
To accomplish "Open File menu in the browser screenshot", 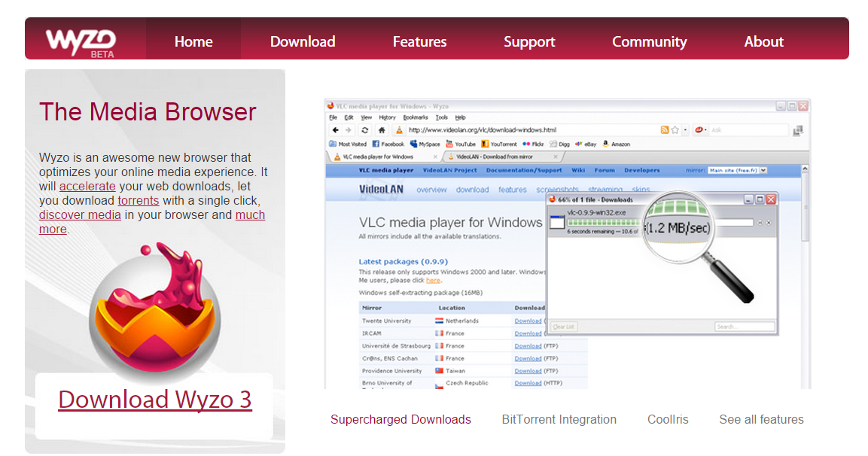I will pyautogui.click(x=333, y=117).
